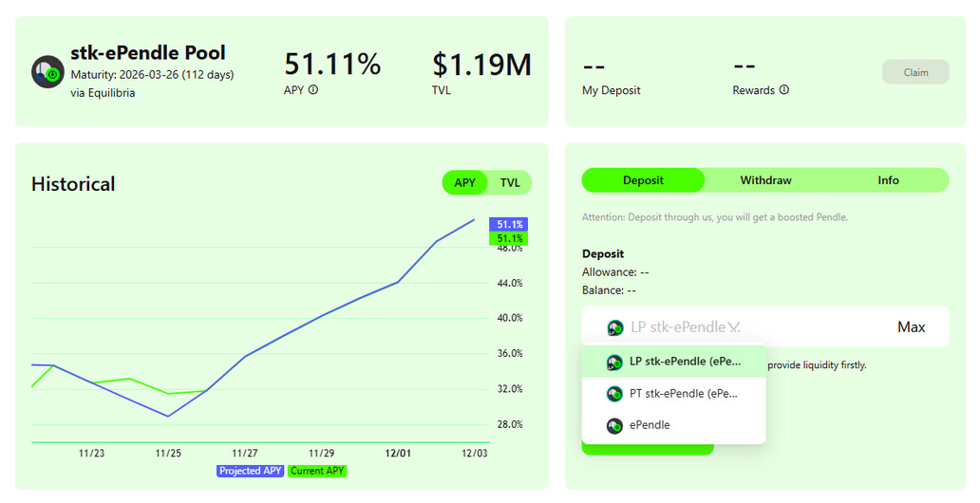980x503 pixels.
Task: Switch the Historical chart to APY
Action: click(464, 182)
